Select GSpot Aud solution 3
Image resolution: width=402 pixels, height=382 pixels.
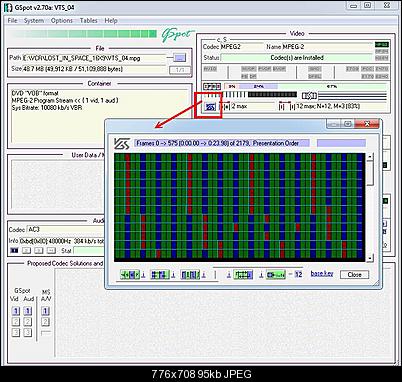tap(28, 332)
